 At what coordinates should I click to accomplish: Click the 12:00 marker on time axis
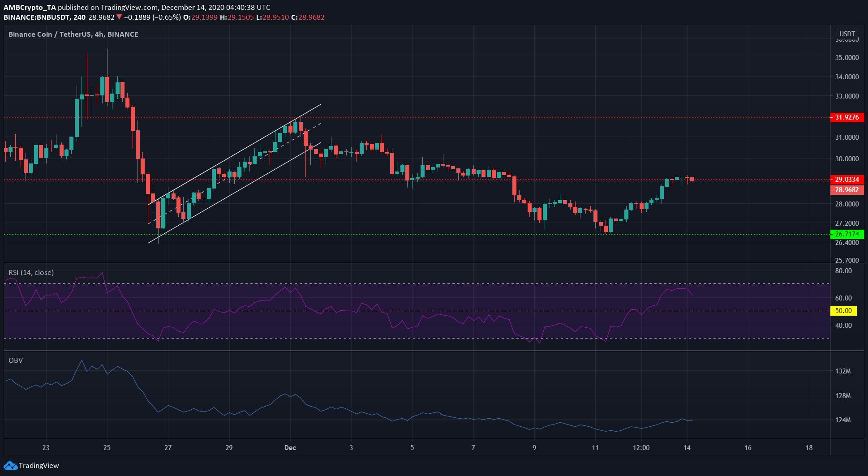pos(641,448)
